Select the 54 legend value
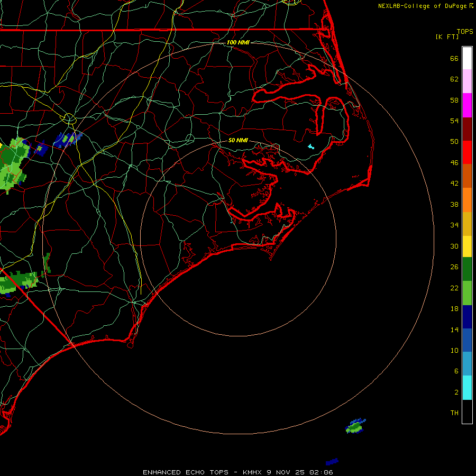 [x=454, y=121]
